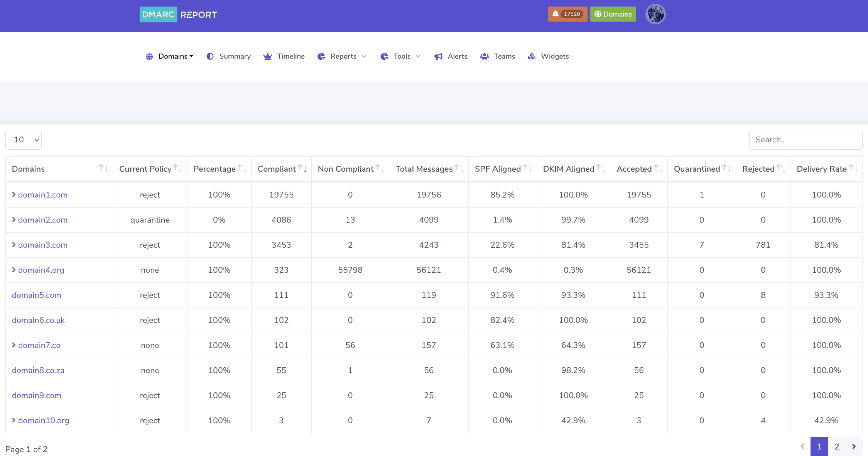This screenshot has width=868, height=456.
Task: Click the notification bell badge 17520
Action: click(567, 14)
